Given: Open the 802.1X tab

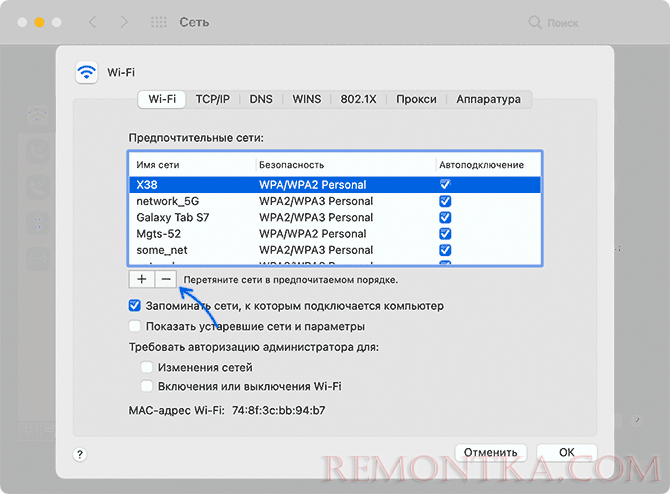Looking at the screenshot, I should [358, 99].
